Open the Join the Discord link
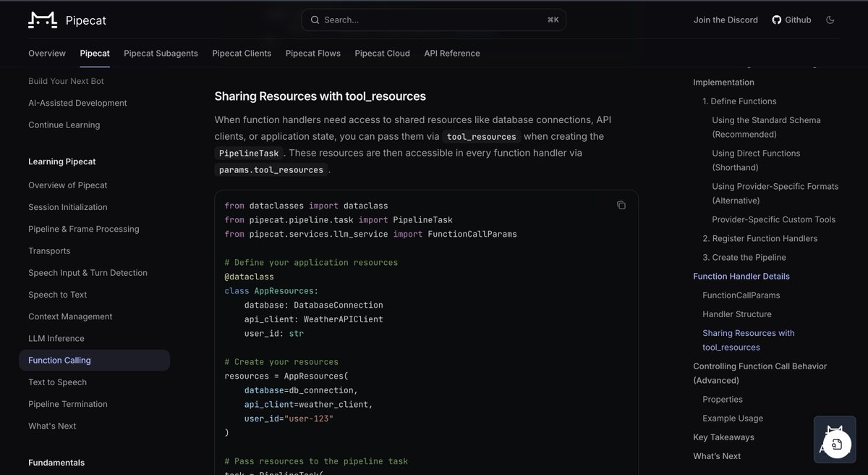 [726, 20]
